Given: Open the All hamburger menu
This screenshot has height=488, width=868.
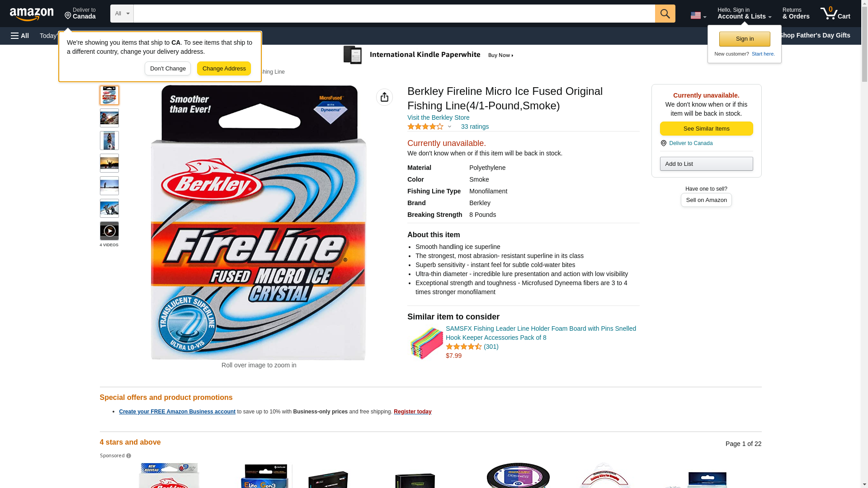Looking at the screenshot, I should (20, 36).
